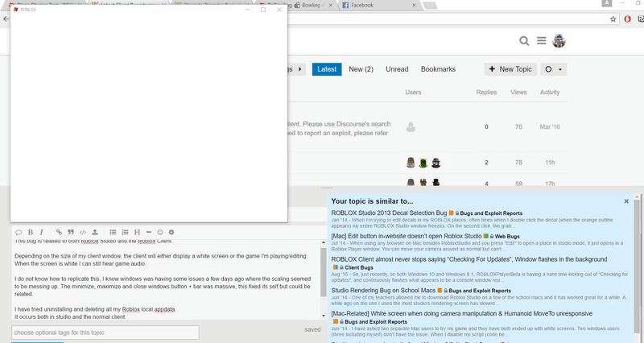Viewport: 644px width, 343px height.
Task: Click the browser back arrow
Action: [x=6, y=19]
